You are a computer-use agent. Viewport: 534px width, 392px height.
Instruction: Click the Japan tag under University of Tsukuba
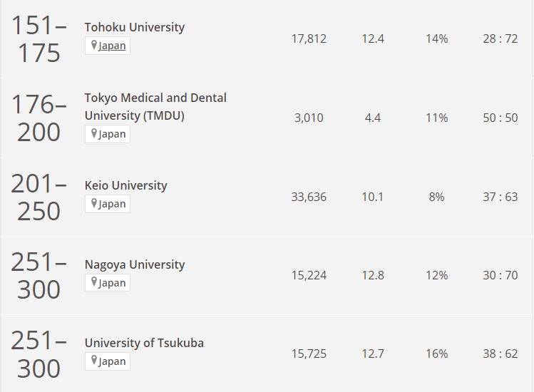coord(112,361)
